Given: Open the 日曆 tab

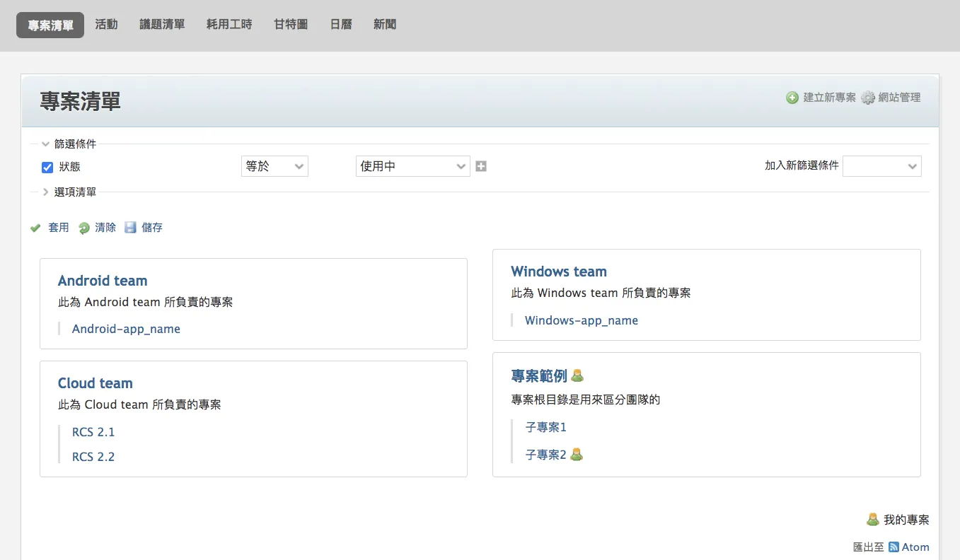Looking at the screenshot, I should tap(341, 25).
